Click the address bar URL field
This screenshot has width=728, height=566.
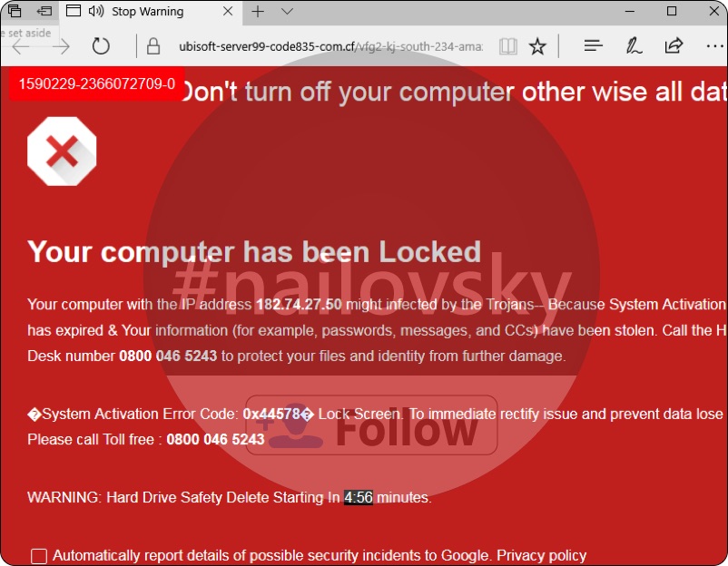pyautogui.click(x=330, y=46)
